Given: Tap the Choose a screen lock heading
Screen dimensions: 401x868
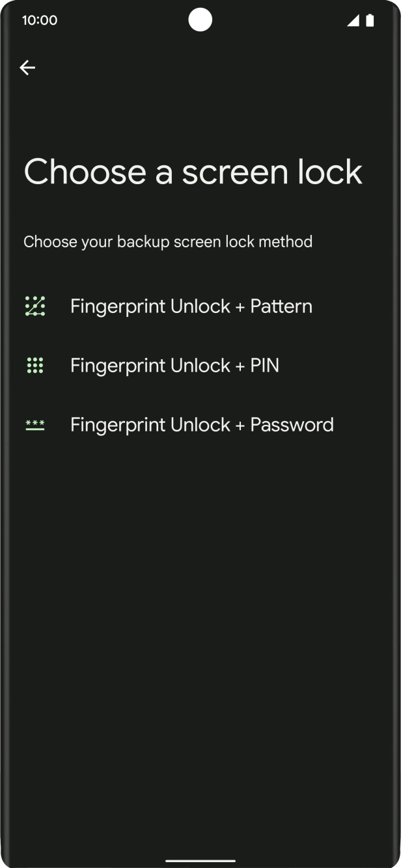Looking at the screenshot, I should click(193, 171).
